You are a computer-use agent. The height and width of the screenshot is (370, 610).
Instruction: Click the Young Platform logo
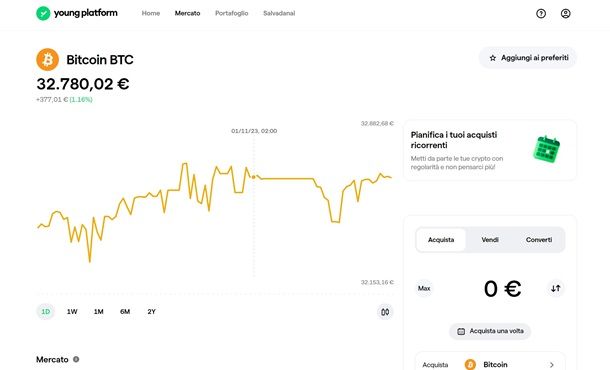pos(77,13)
